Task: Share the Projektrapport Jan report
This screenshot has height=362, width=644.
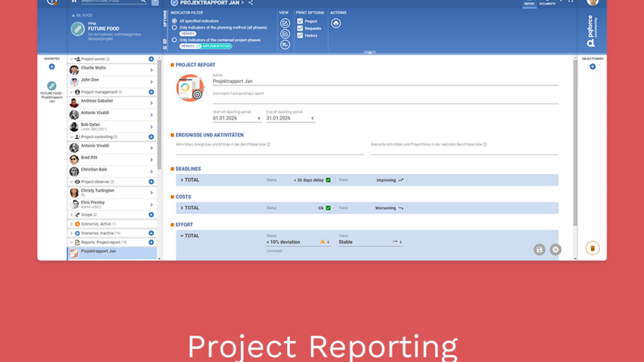Action: tap(251, 2)
